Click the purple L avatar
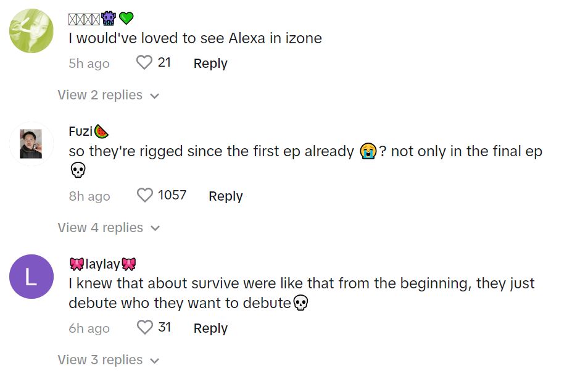 [31, 277]
